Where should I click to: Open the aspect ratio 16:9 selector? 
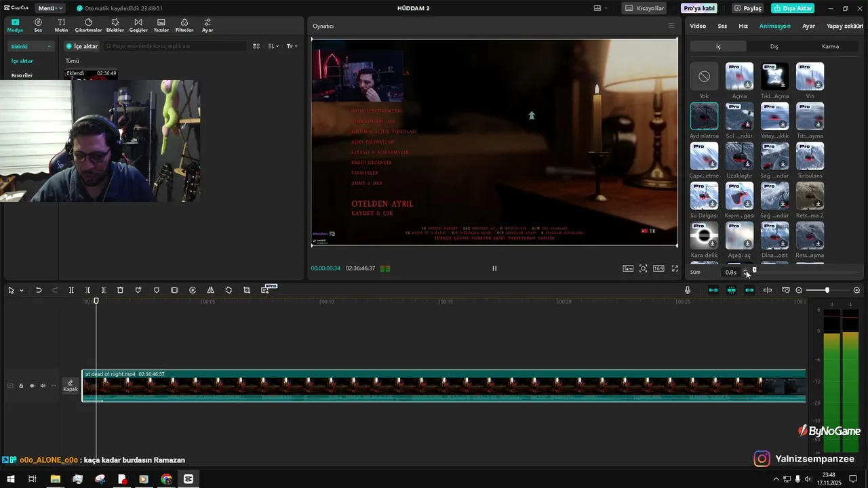pyautogui.click(x=658, y=268)
